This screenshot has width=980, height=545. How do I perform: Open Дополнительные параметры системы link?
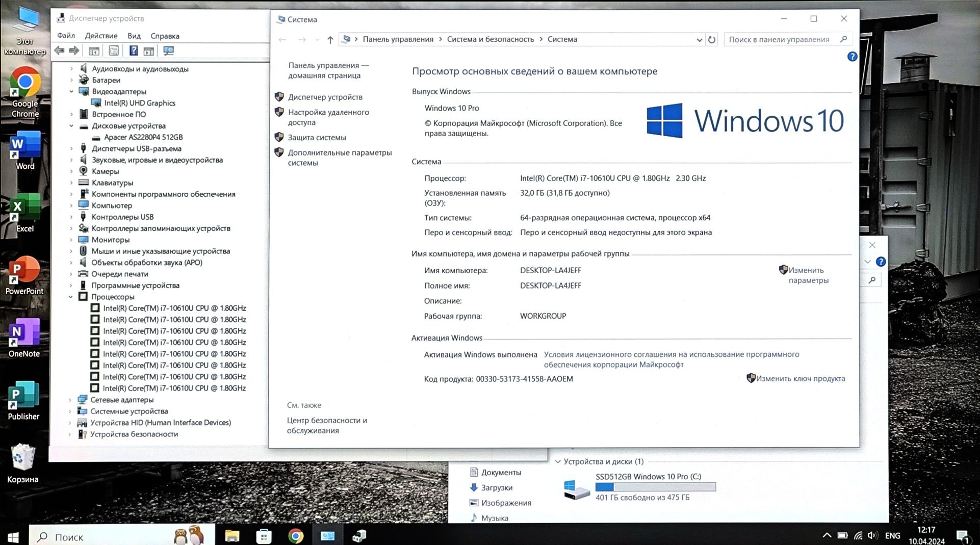pyautogui.click(x=340, y=158)
